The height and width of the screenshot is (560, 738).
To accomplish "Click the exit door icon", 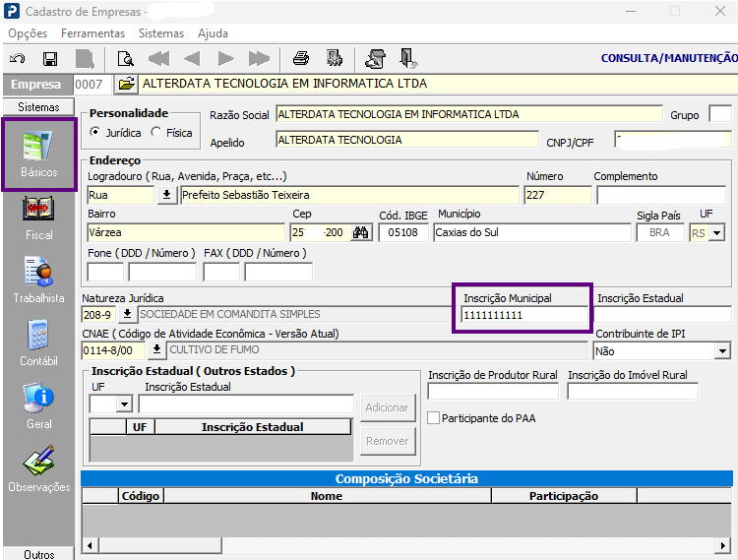I will pyautogui.click(x=407, y=59).
